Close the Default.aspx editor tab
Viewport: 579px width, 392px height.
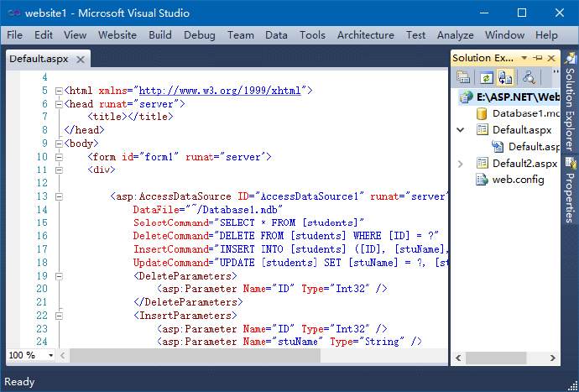pos(81,60)
